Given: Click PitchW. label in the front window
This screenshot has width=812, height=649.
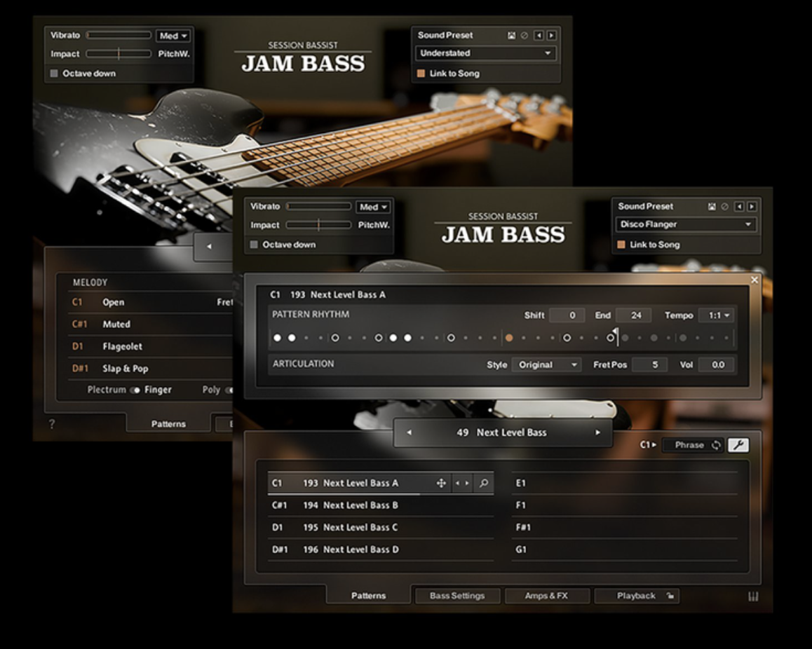Looking at the screenshot, I should (374, 225).
